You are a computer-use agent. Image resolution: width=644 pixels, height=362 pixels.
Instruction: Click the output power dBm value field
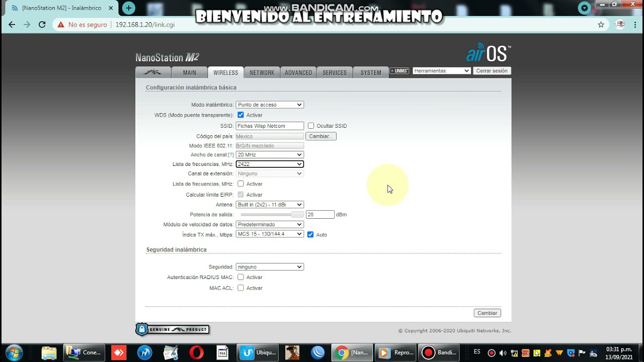click(320, 215)
